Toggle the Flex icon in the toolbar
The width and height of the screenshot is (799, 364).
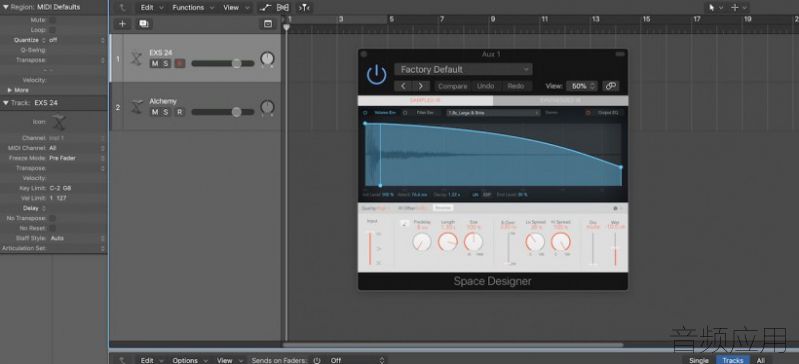(x=283, y=8)
